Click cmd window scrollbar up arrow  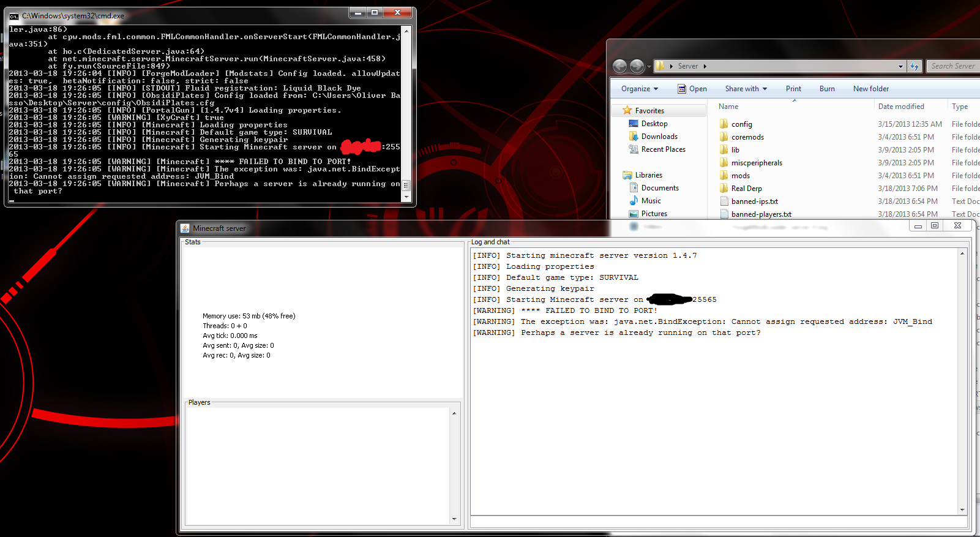406,30
